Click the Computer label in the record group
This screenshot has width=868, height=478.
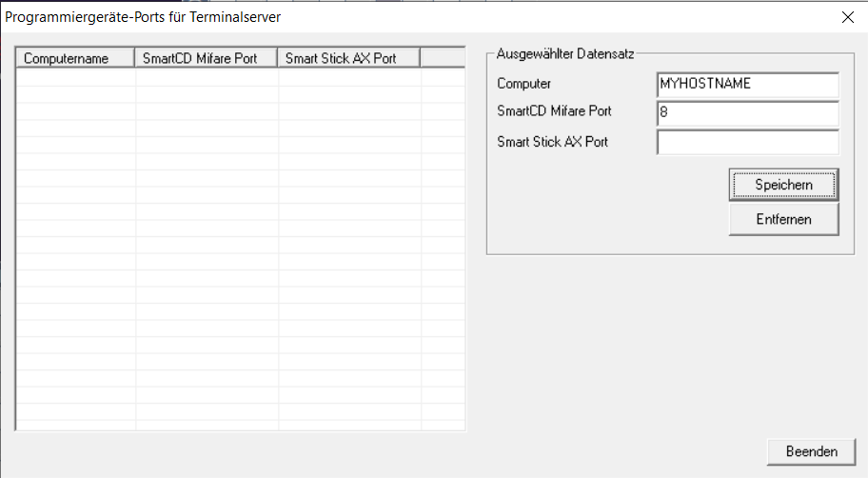(523, 84)
